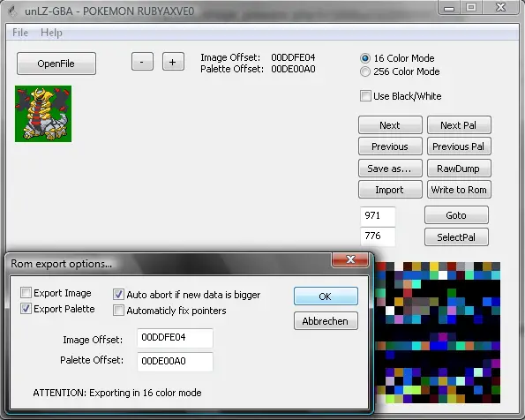Confirm export with the OK button
Image resolution: width=525 pixels, height=420 pixels.
coord(326,296)
